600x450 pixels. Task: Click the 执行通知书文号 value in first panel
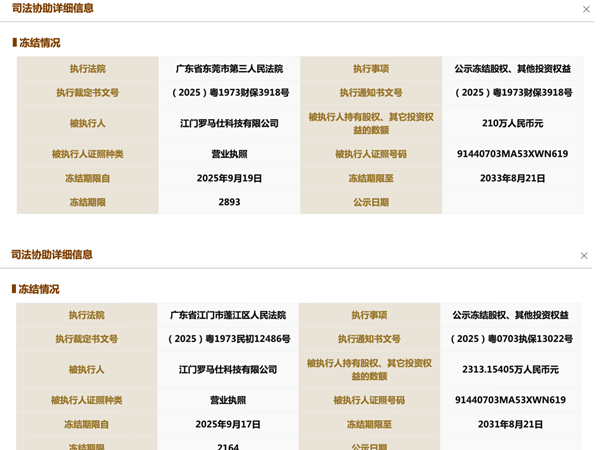coord(512,93)
